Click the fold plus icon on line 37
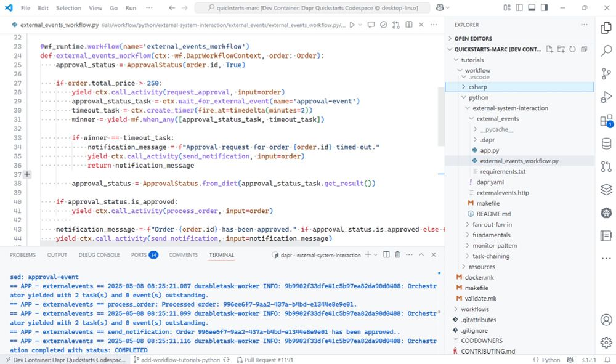 pos(26,174)
